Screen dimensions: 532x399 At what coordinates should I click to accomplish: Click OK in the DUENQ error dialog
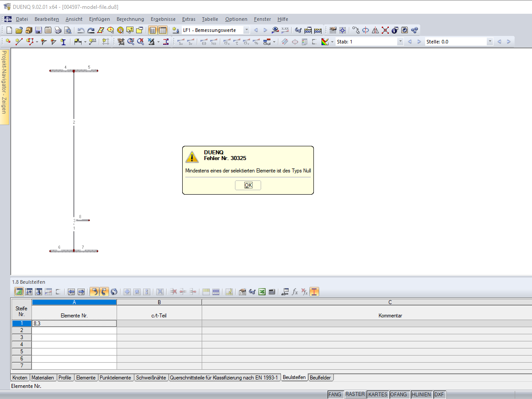(x=248, y=185)
